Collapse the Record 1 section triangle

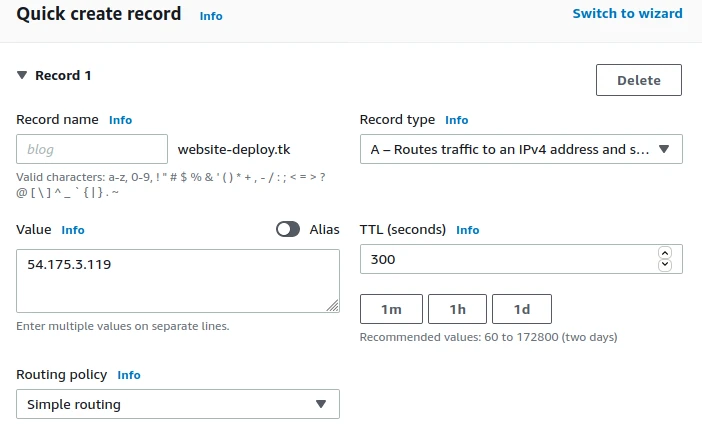point(22,75)
